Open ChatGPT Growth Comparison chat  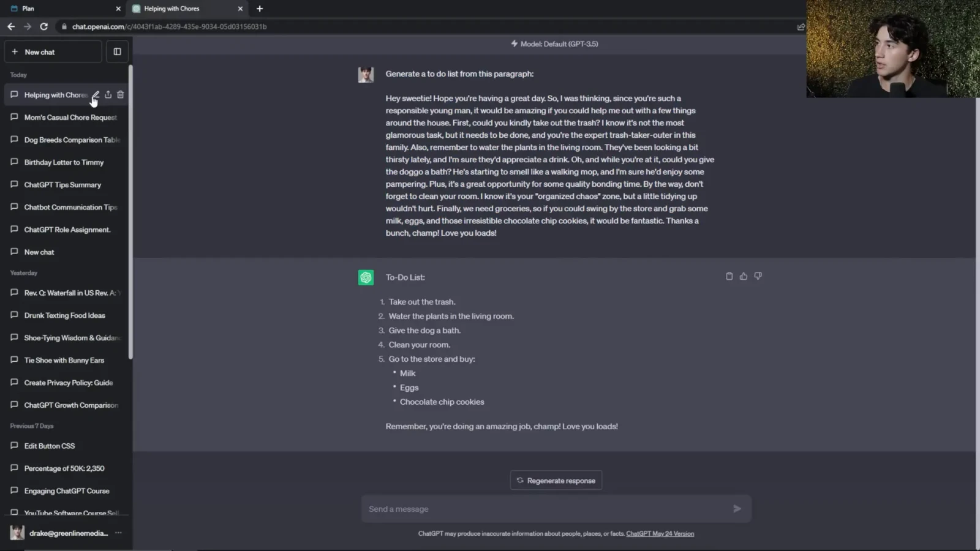pyautogui.click(x=66, y=405)
